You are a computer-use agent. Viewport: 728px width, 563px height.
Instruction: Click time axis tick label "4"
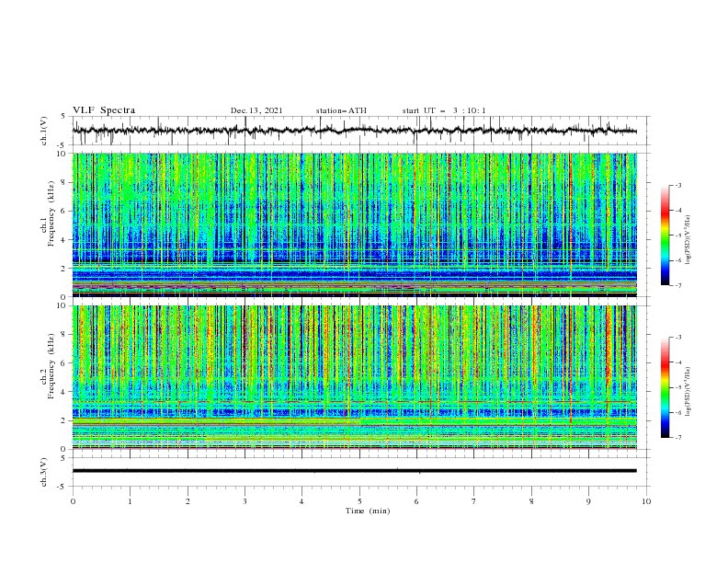301,501
